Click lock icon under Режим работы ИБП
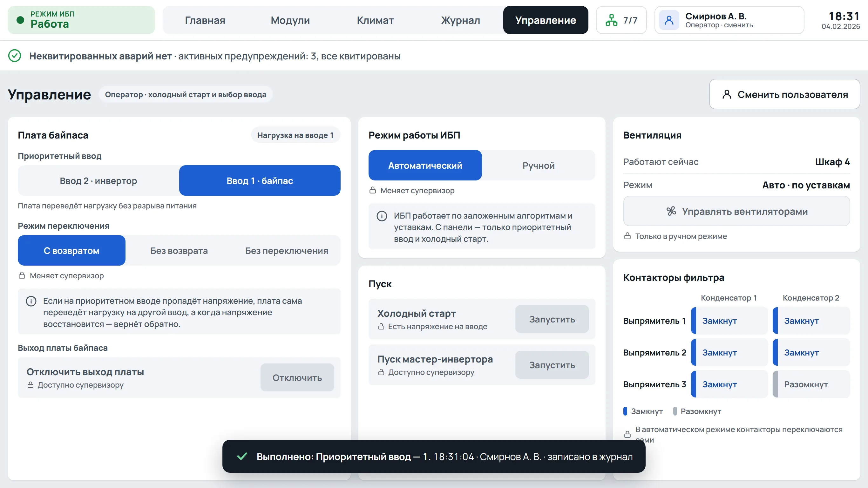Viewport: 868px width, 488px height. pyautogui.click(x=372, y=190)
